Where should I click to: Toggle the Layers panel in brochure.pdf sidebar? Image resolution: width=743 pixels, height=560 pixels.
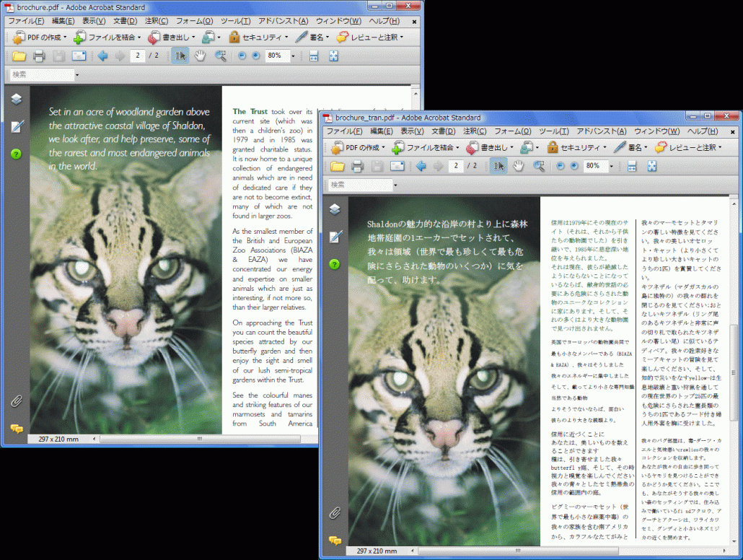pos(17,100)
